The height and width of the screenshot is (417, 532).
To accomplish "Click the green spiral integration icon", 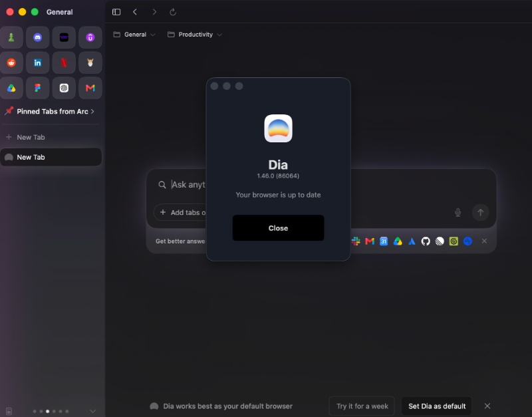I will click(x=454, y=241).
